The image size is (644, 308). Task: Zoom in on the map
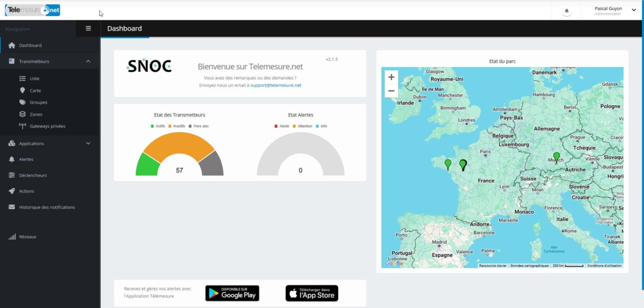point(391,77)
